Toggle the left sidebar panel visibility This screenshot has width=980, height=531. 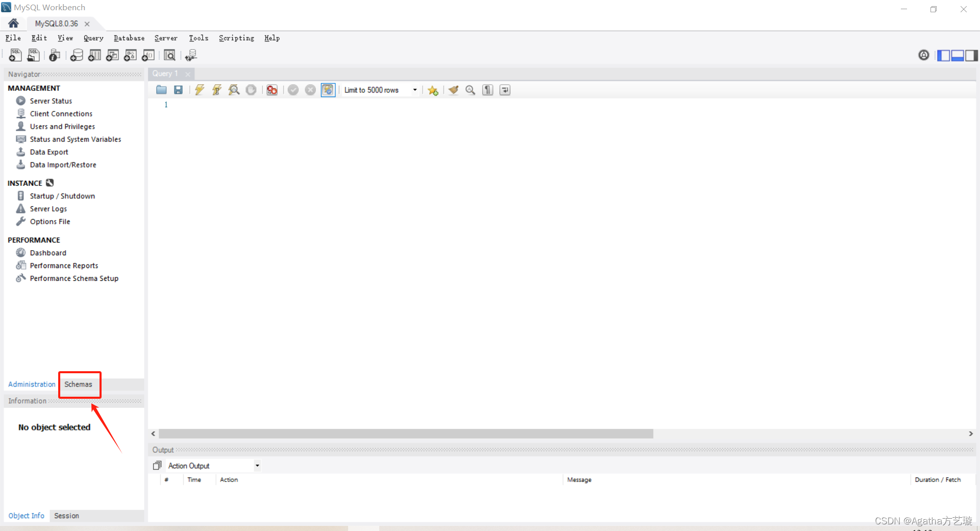tap(944, 55)
